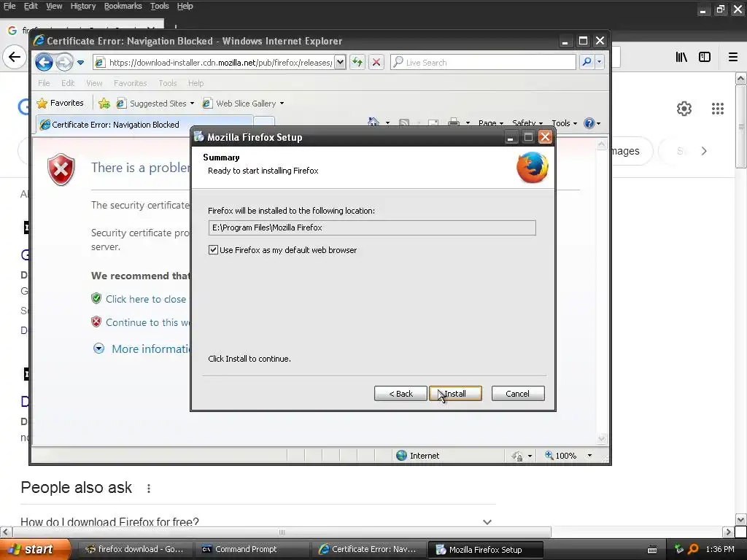Click the Google settings gear icon
Screen dimensions: 747x560
(x=684, y=109)
